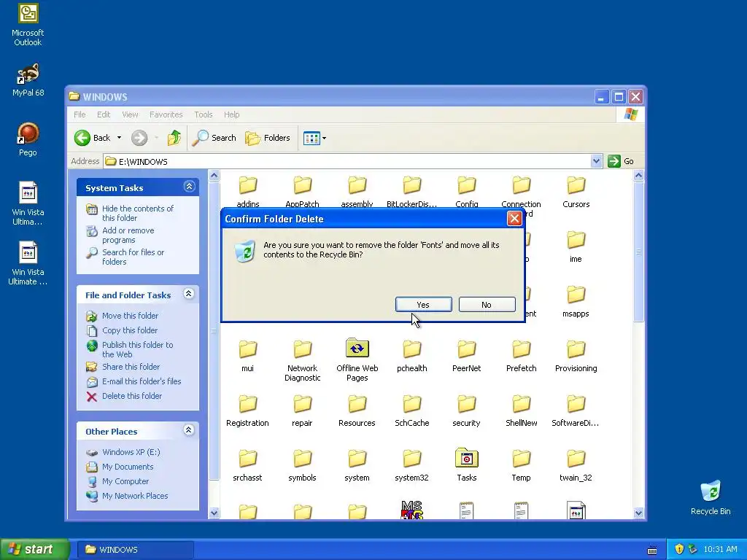Open the Start menu button
Image resolution: width=747 pixels, height=560 pixels.
point(35,550)
